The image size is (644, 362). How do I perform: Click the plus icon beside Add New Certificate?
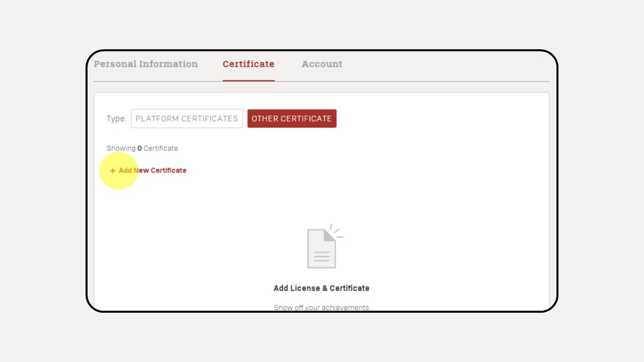113,171
